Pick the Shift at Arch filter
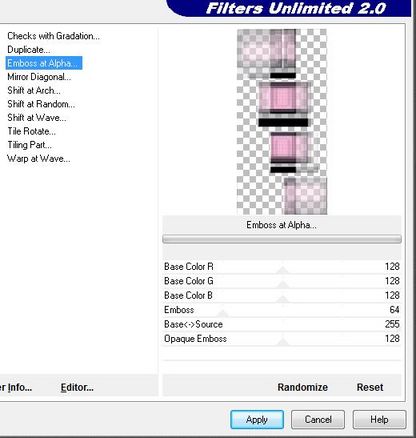Screen dimensions: 416x438 click(34, 91)
